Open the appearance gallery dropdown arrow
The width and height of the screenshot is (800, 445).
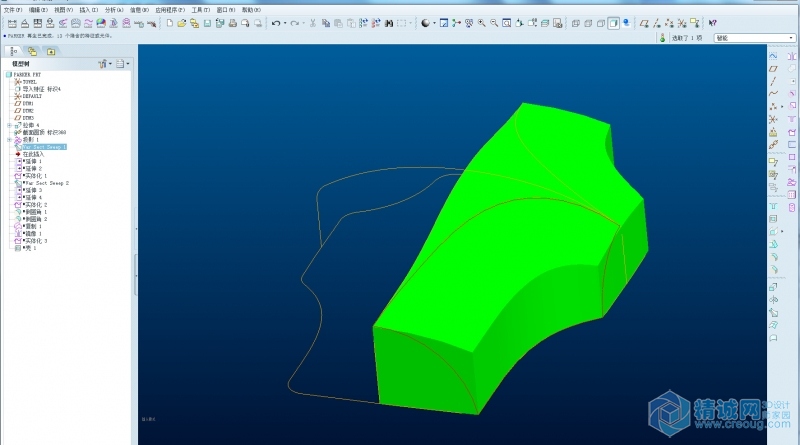pos(434,23)
